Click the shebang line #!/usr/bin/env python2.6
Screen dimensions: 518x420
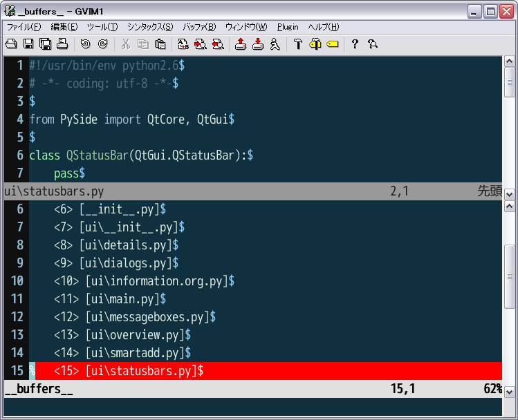click(x=107, y=66)
